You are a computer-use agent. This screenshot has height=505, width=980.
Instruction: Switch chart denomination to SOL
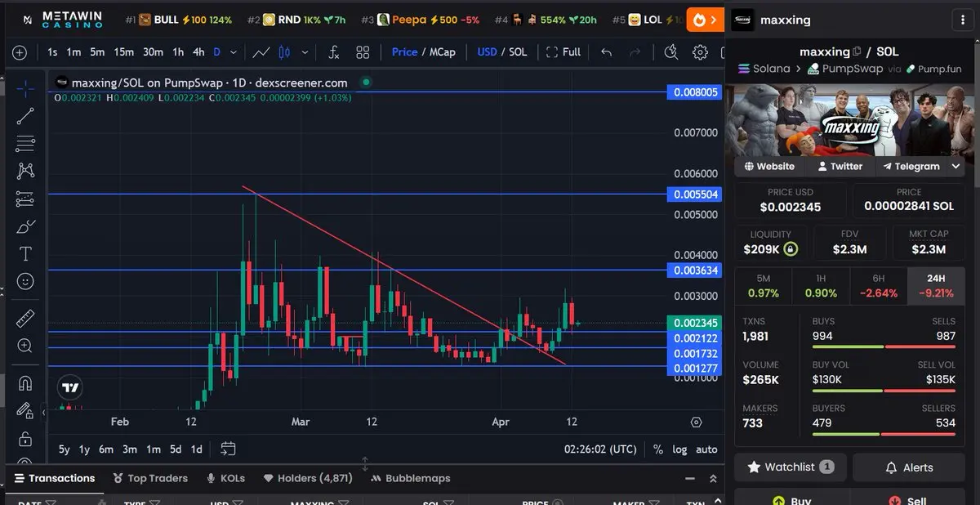(518, 51)
